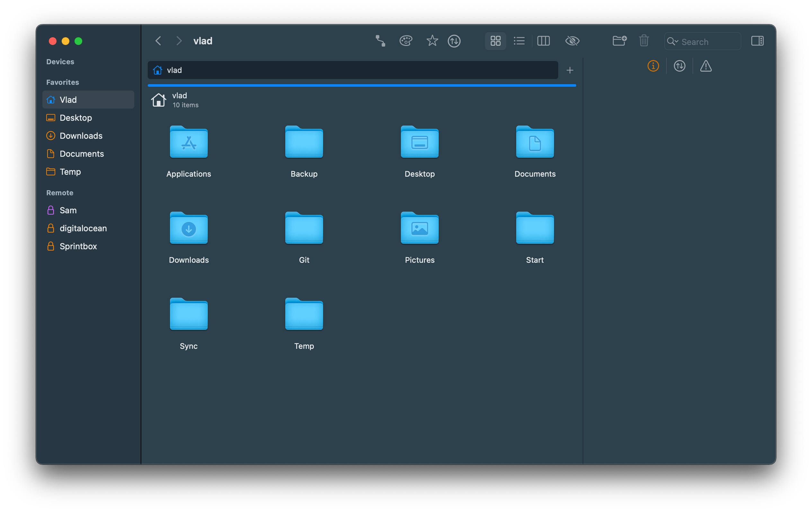
Task: Open Temp in the sidebar
Action: (88, 172)
